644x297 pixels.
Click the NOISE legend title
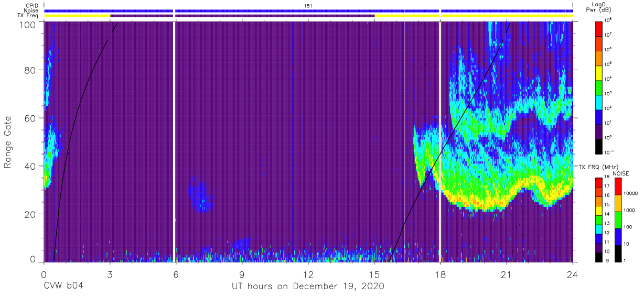point(620,173)
